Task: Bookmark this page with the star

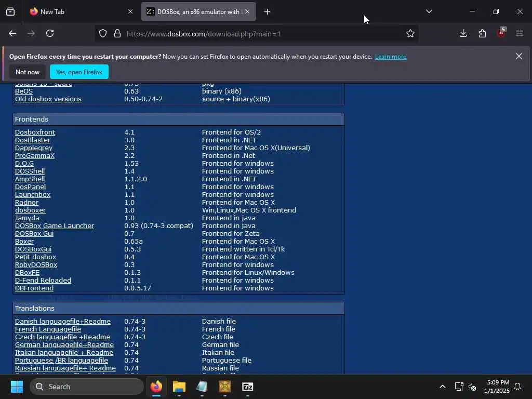Action: (x=410, y=33)
